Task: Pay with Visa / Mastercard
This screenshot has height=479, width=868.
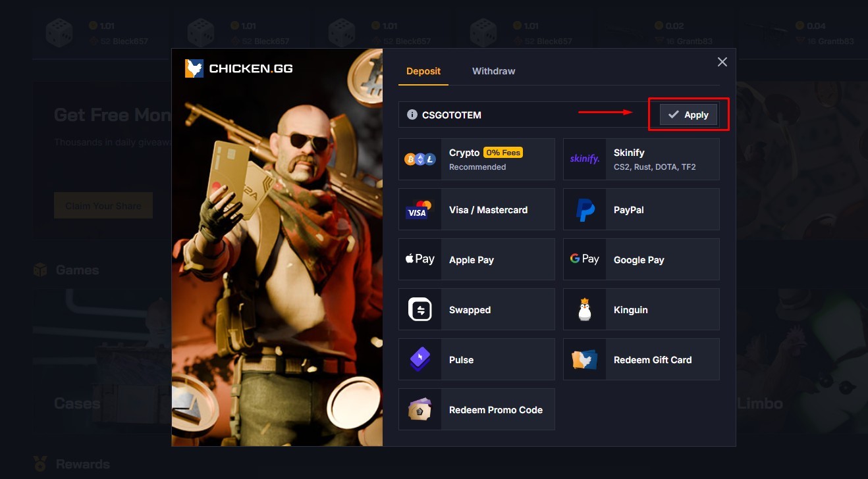Action: 477,209
